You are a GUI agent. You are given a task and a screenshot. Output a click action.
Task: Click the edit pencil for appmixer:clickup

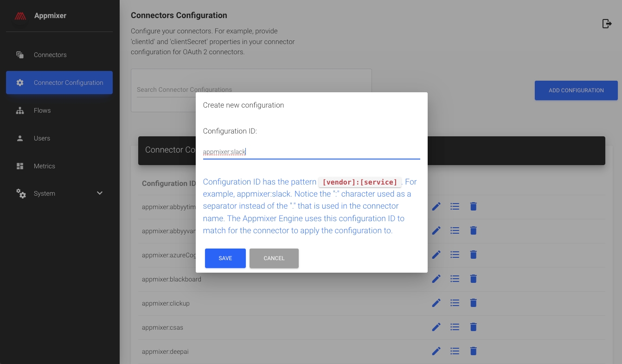pos(436,303)
